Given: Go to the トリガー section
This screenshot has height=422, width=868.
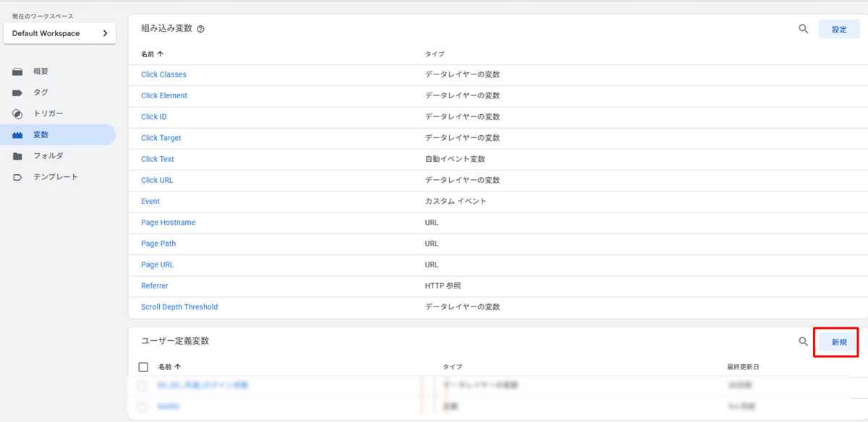Looking at the screenshot, I should pos(48,114).
